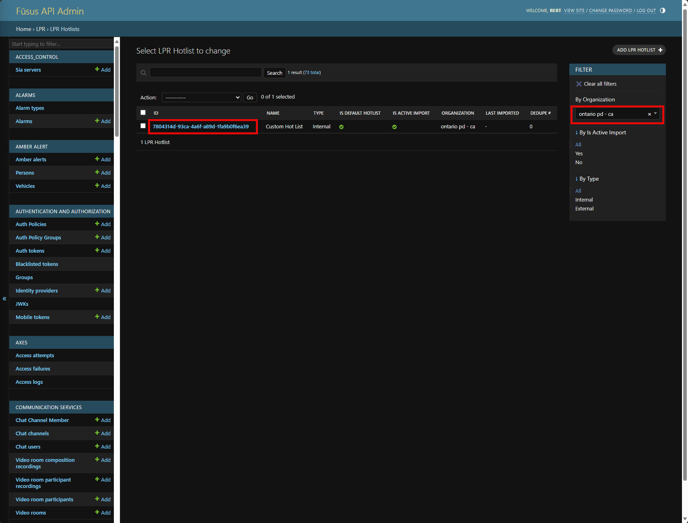Click the Add plus icon beside Mobile tokens
This screenshot has width=688, height=523.
coord(97,317)
